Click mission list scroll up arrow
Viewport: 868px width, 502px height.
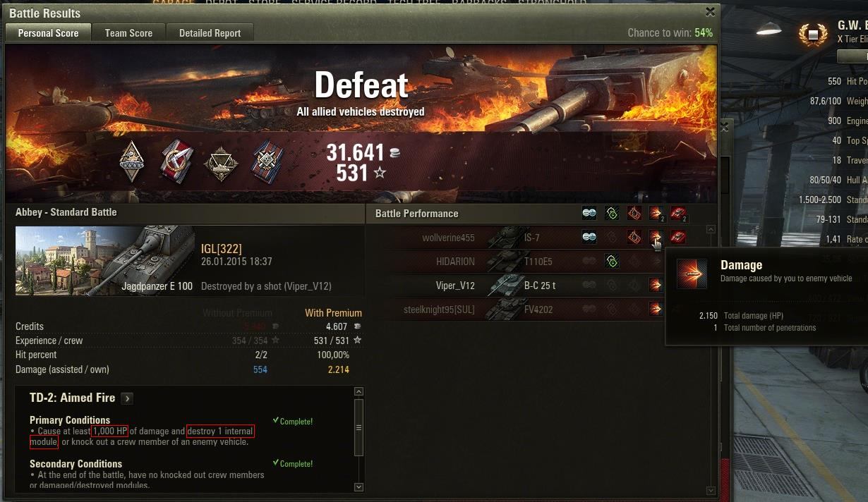pyautogui.click(x=358, y=391)
